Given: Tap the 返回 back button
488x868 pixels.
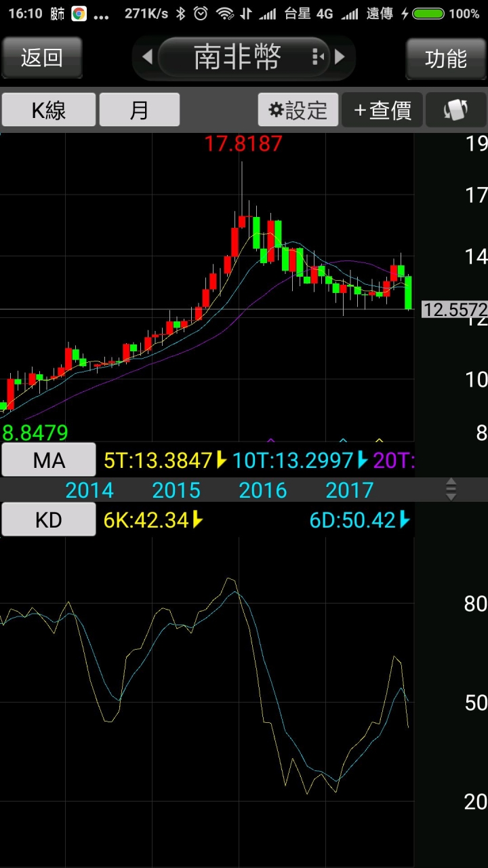Looking at the screenshot, I should point(42,58).
